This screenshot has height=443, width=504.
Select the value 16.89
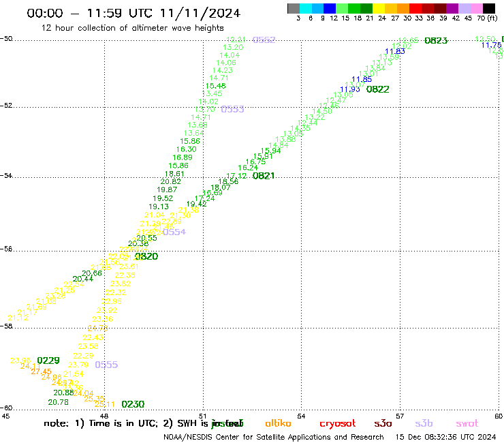click(183, 157)
